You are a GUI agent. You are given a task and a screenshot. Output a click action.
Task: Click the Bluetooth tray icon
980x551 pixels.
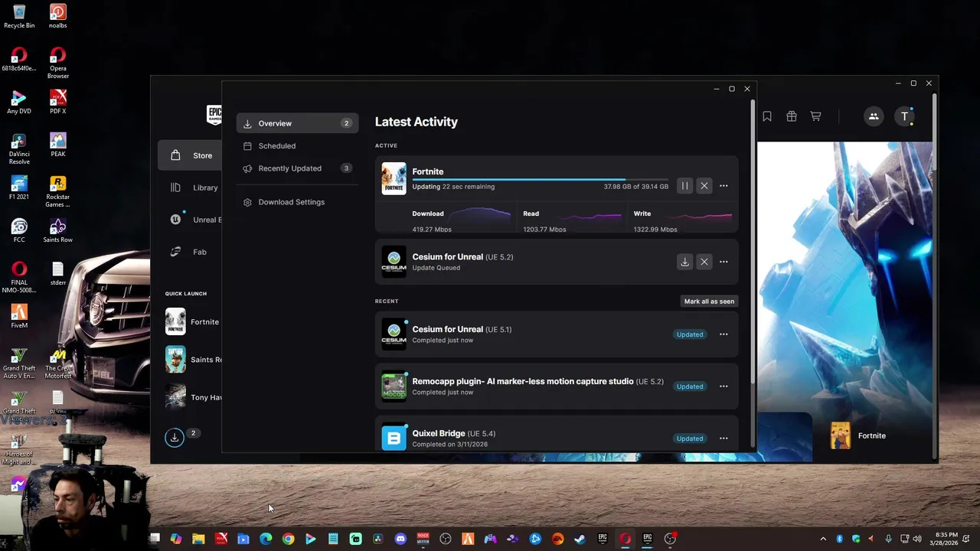pos(839,539)
